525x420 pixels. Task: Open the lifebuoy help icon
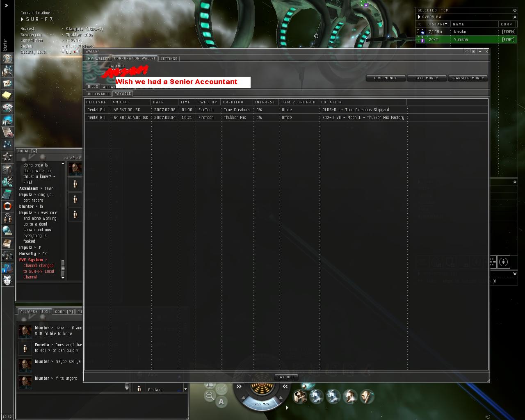[7, 206]
